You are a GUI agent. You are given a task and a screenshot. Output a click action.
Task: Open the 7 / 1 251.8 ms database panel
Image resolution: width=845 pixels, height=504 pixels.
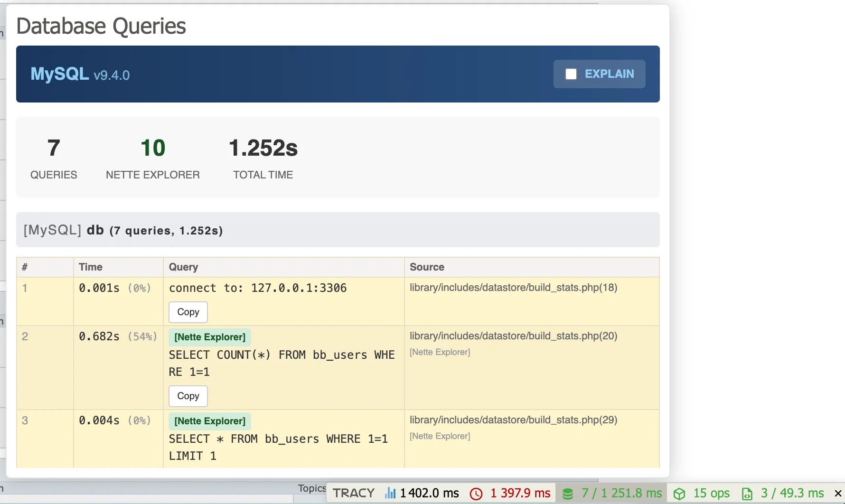pos(612,493)
